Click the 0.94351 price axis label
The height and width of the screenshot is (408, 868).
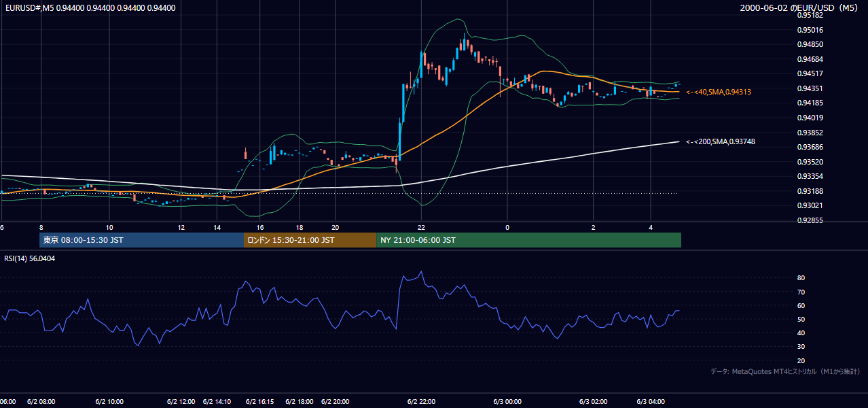[810, 88]
